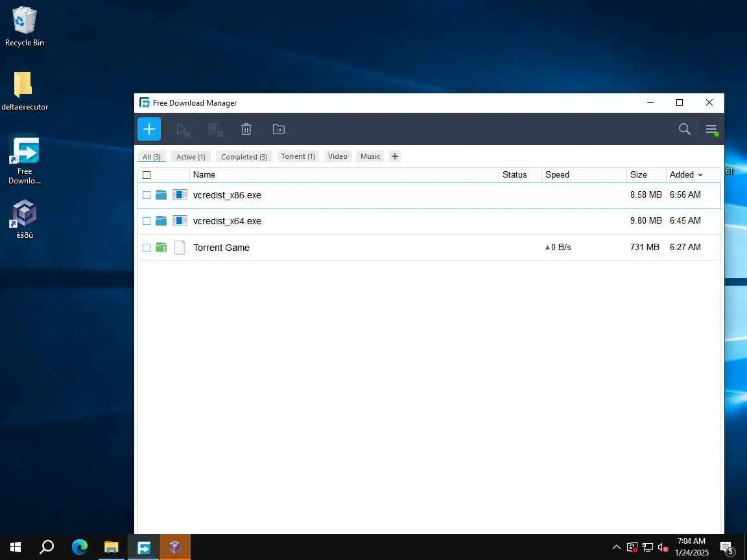
Task: Open the hamburger main menu
Action: [711, 129]
